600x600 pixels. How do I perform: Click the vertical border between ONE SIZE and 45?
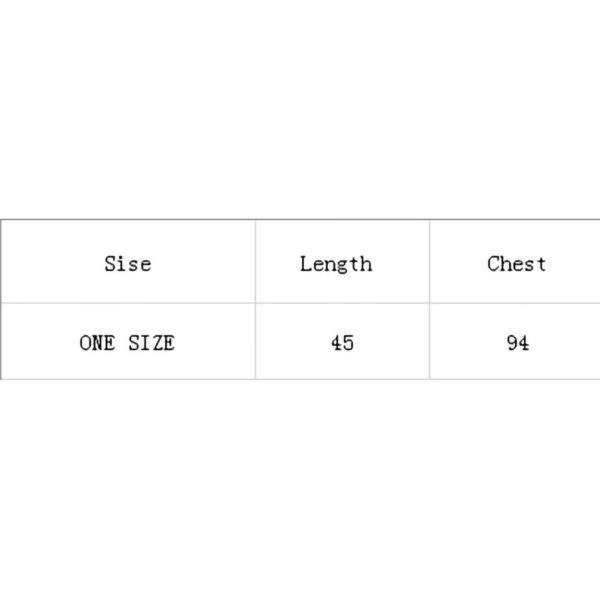[x=255, y=342]
